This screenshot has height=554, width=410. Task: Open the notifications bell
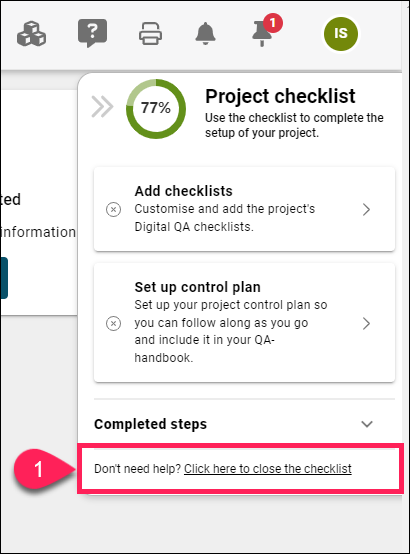[x=205, y=34]
